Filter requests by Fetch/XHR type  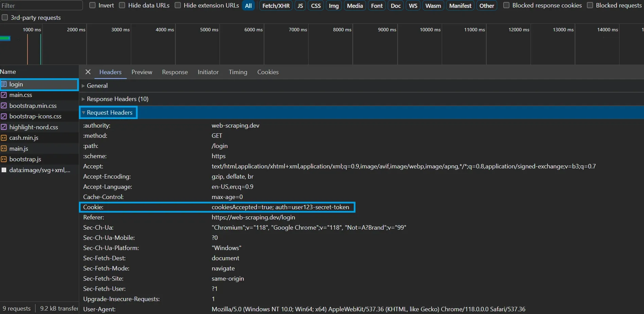coord(275,5)
